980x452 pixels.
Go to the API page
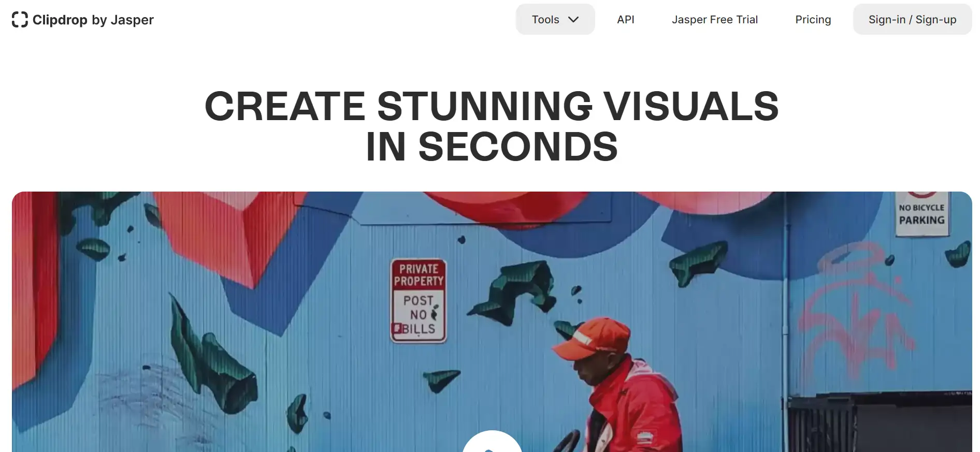[625, 20]
